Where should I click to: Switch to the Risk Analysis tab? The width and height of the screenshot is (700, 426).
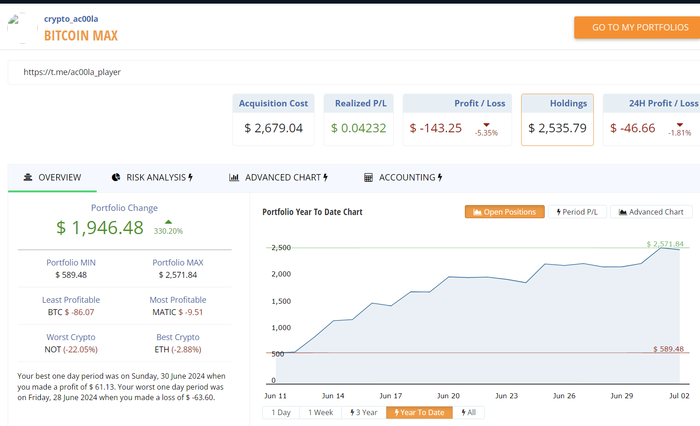tap(152, 177)
